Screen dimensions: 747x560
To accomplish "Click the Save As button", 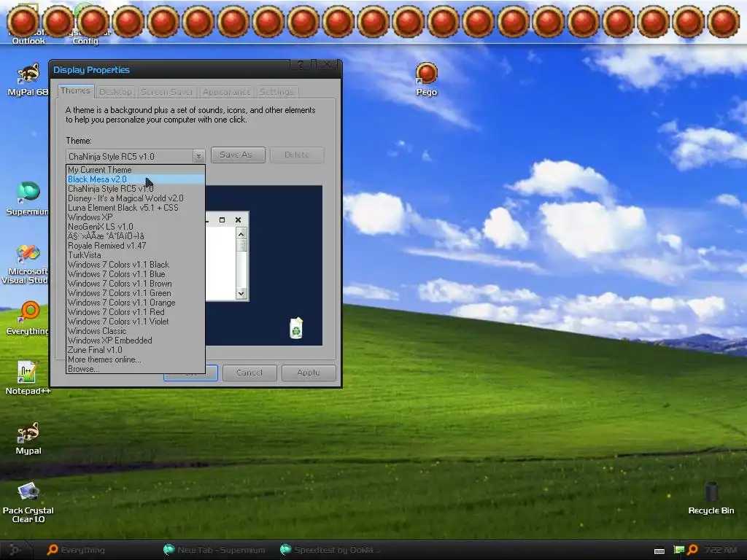I will click(x=238, y=155).
